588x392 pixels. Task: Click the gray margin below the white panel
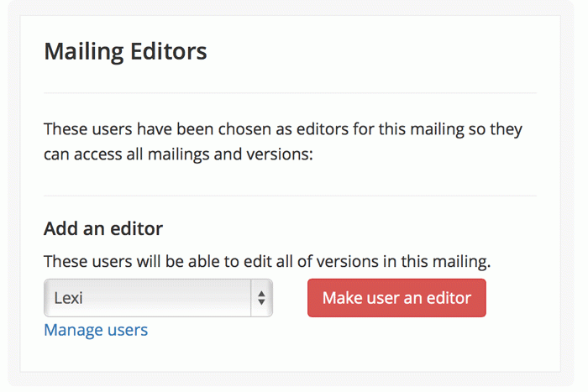[x=290, y=381]
